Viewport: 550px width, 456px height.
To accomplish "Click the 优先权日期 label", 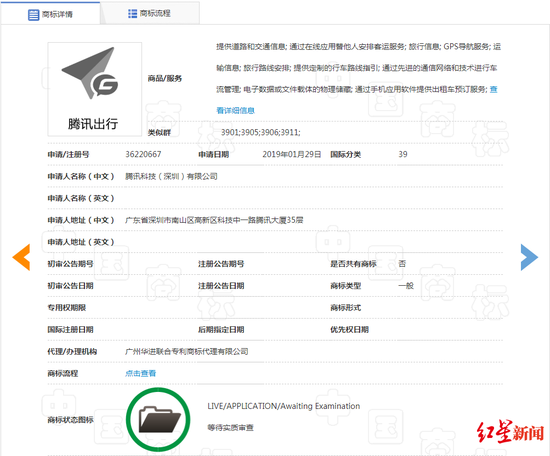I will [x=349, y=329].
